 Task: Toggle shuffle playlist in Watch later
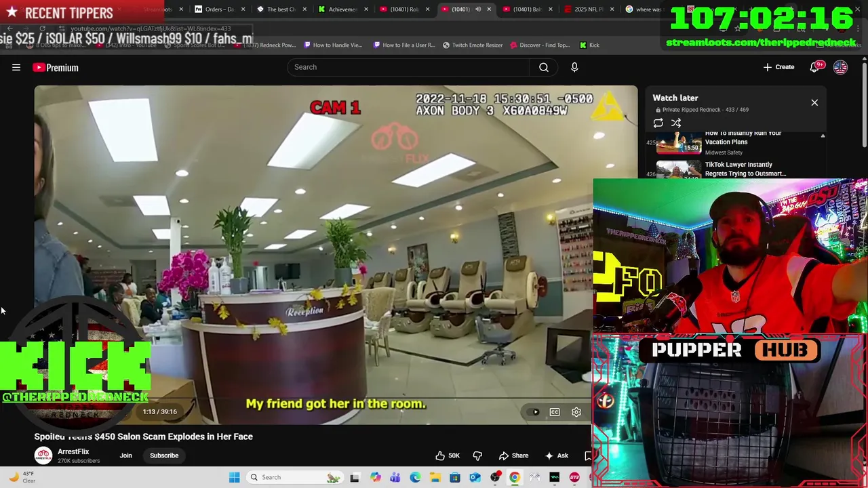(676, 123)
